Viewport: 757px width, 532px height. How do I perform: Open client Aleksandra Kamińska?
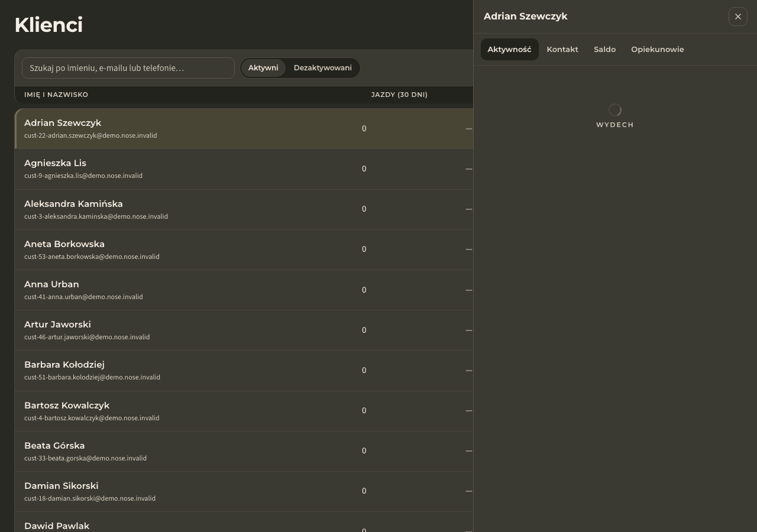(x=73, y=204)
